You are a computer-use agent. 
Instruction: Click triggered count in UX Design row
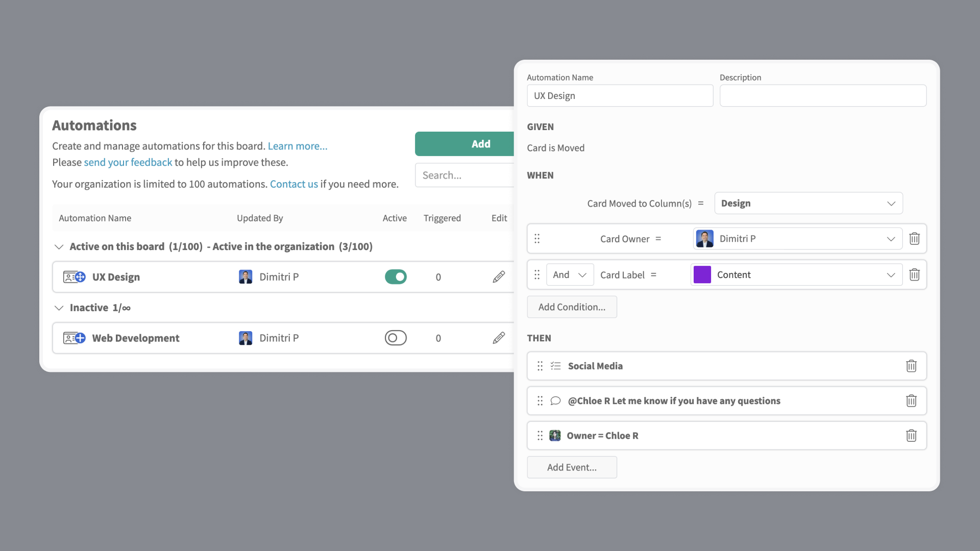(x=438, y=277)
